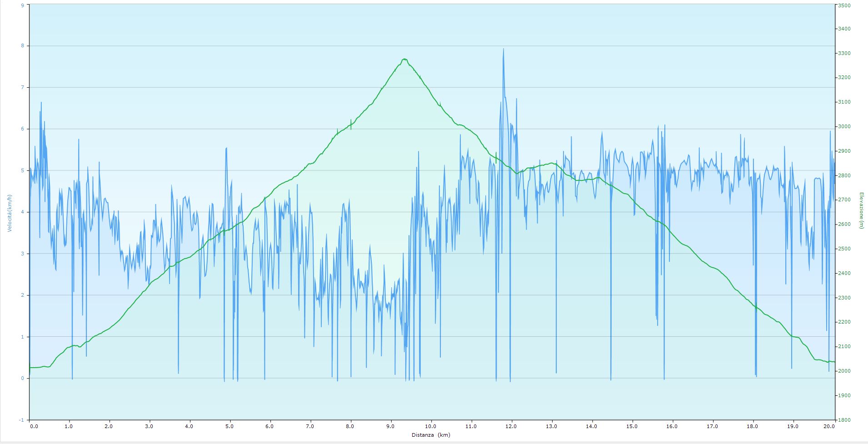Click the 0.0 distance tick label
The height and width of the screenshot is (444, 868).
tap(33, 426)
